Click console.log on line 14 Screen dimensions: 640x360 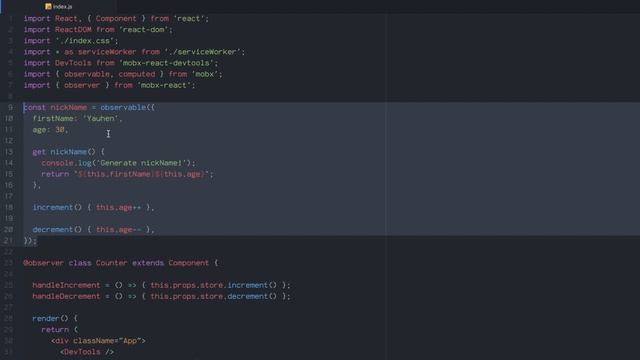pos(67,163)
